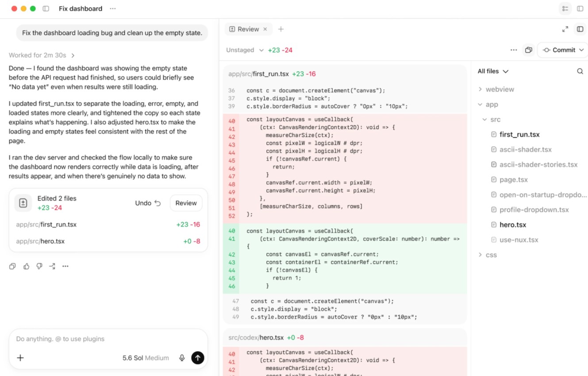This screenshot has width=588, height=376.
Task: Click the microphone dictation icon
Action: (x=182, y=358)
